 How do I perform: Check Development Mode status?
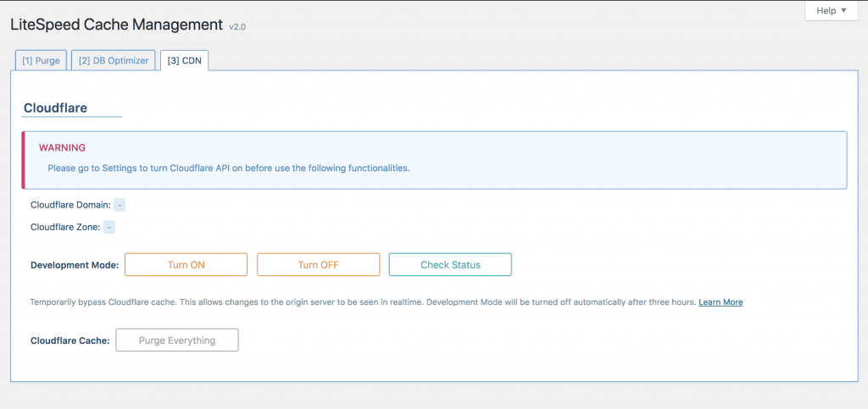pyautogui.click(x=451, y=265)
